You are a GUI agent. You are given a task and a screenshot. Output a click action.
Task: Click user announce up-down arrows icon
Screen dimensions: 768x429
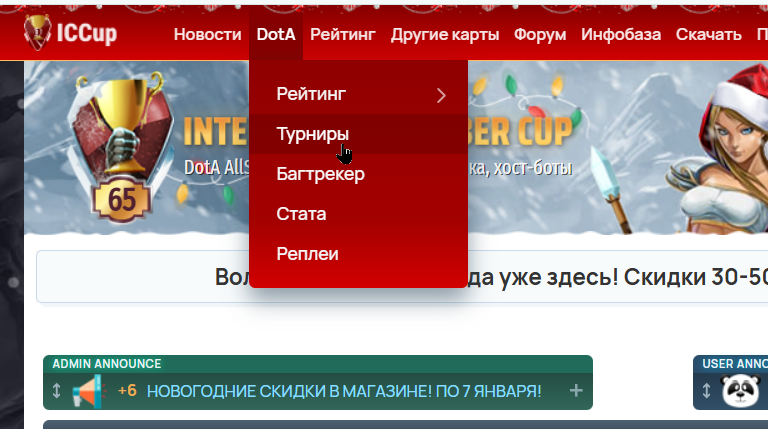(706, 391)
